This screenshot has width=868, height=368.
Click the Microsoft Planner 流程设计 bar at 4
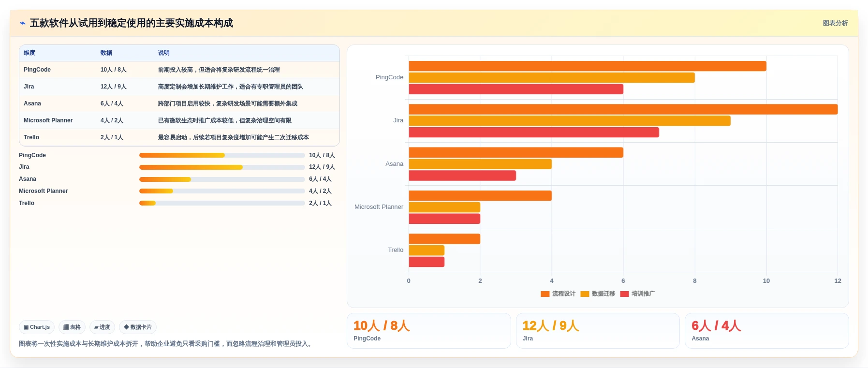(480, 196)
